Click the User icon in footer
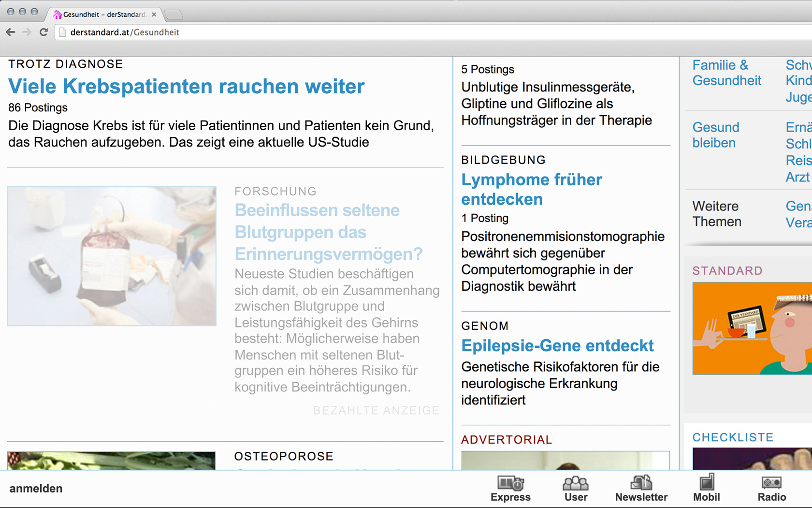Viewport: 812px width, 508px height. 576,488
